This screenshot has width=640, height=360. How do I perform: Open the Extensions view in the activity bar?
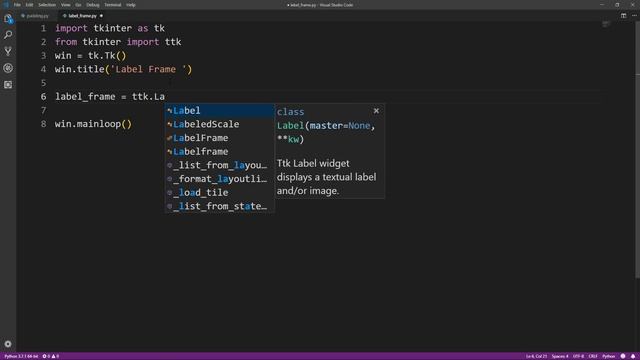pos(8,85)
